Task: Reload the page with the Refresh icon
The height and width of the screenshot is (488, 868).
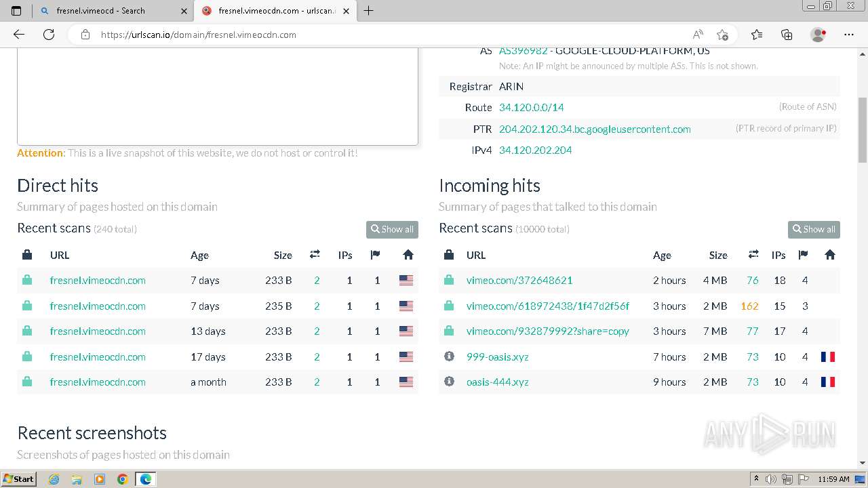Action: (x=49, y=35)
